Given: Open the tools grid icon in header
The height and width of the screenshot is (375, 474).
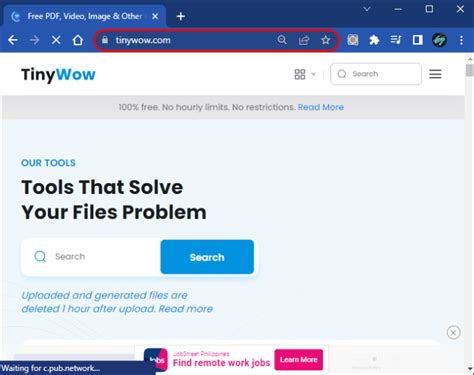Looking at the screenshot, I should click(x=300, y=74).
